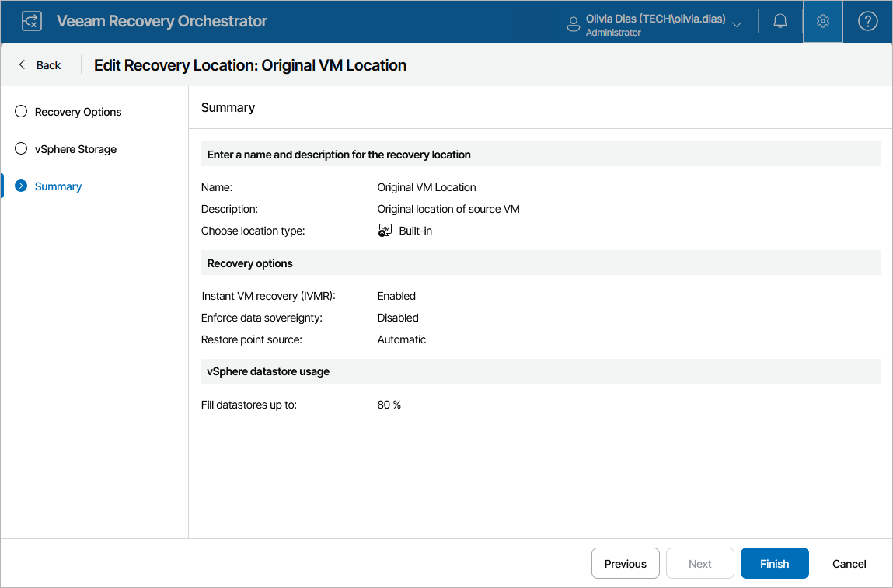Select the vSphere Storage step radio circle

point(21,149)
